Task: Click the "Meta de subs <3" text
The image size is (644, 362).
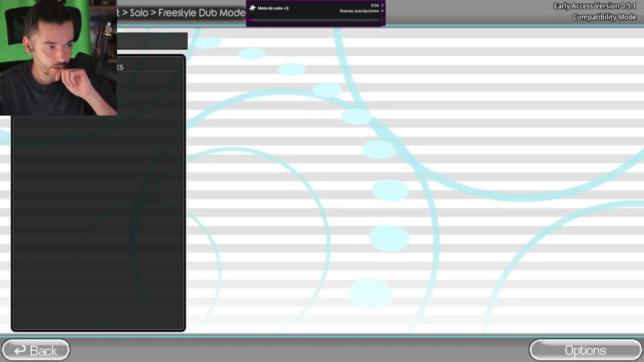Action: tap(273, 8)
